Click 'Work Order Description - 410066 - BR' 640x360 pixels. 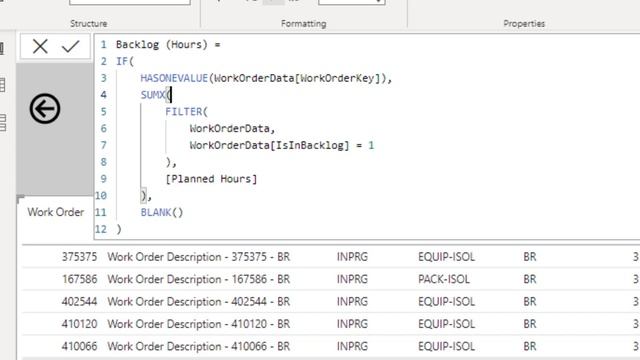199,347
